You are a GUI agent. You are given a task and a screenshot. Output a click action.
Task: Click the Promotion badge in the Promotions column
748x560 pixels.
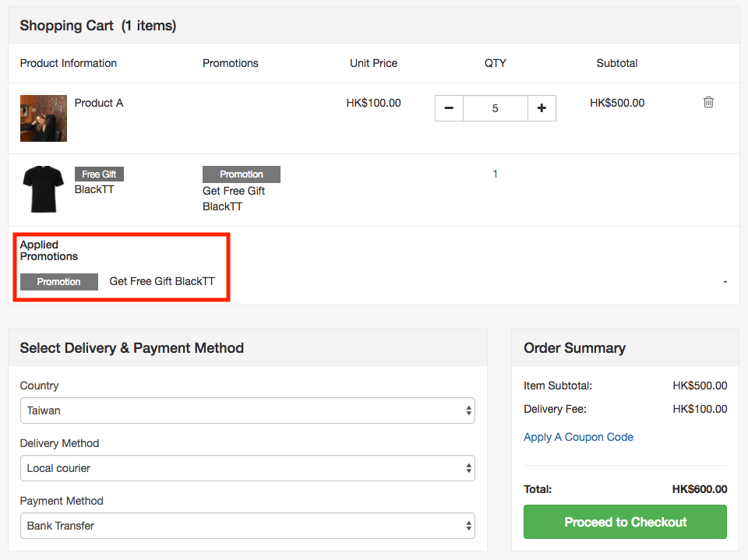click(242, 174)
